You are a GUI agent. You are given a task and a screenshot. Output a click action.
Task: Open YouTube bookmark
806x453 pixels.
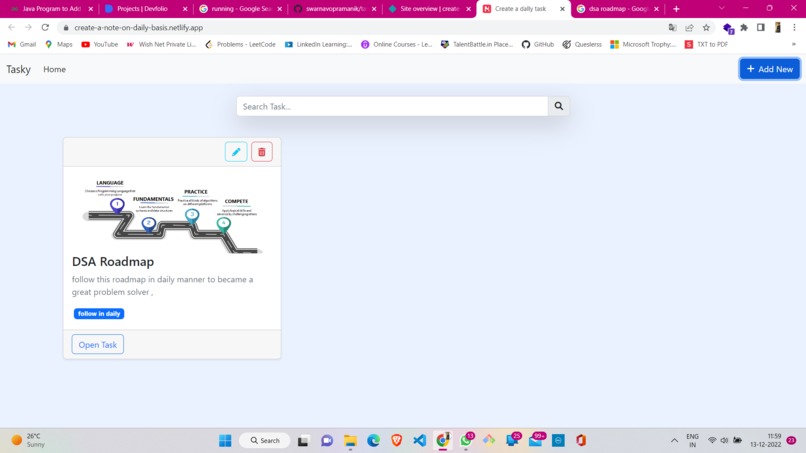tap(100, 44)
